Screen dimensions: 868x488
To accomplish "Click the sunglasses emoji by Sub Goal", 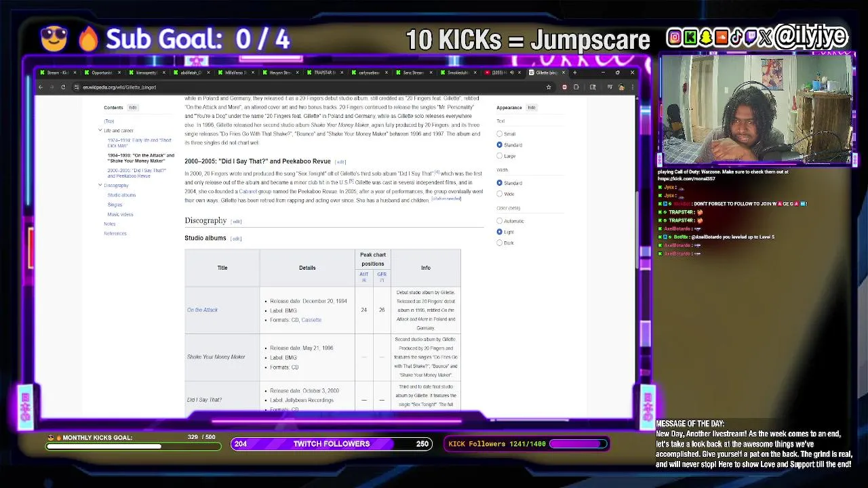I will pyautogui.click(x=54, y=39).
